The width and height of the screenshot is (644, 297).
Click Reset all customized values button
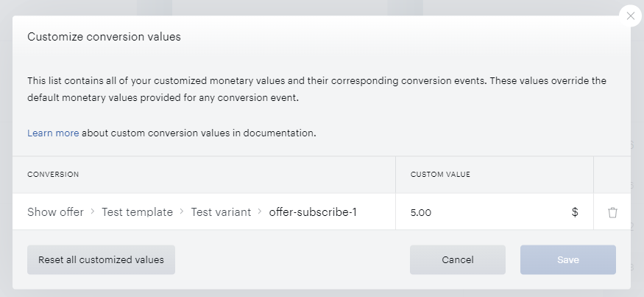[101, 259]
